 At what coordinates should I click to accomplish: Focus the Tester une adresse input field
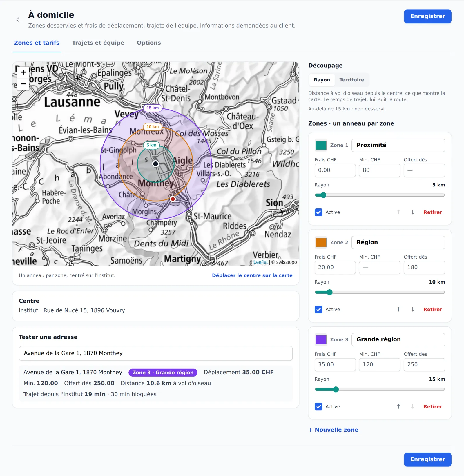(156, 353)
